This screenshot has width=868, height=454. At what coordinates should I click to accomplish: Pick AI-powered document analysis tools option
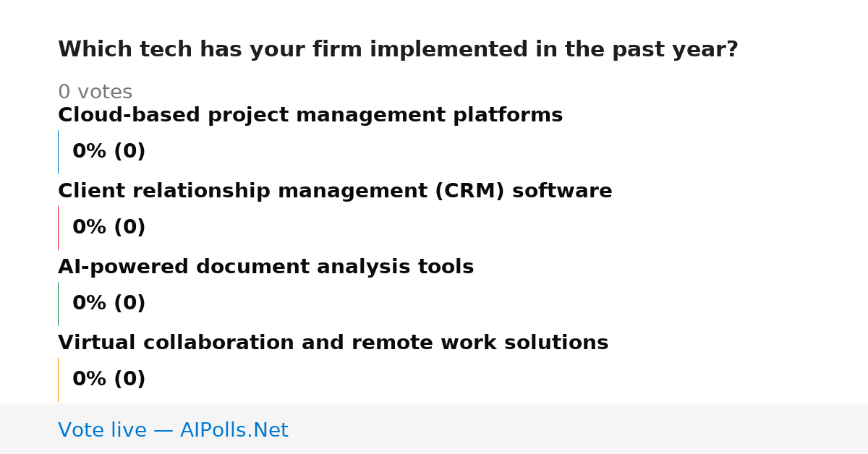point(265,267)
